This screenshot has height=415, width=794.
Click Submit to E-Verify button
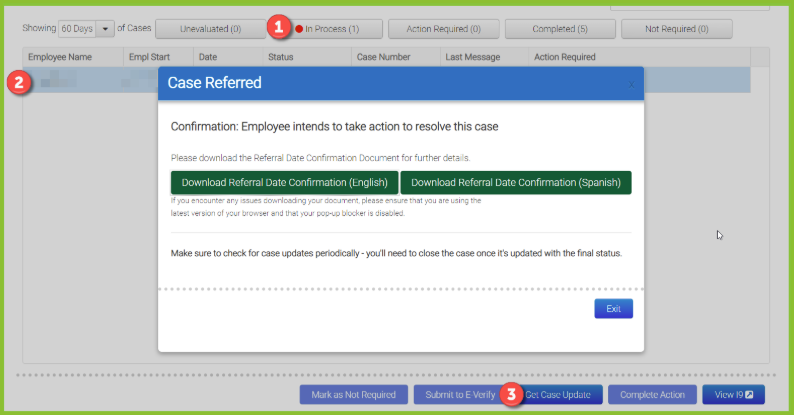(x=460, y=395)
